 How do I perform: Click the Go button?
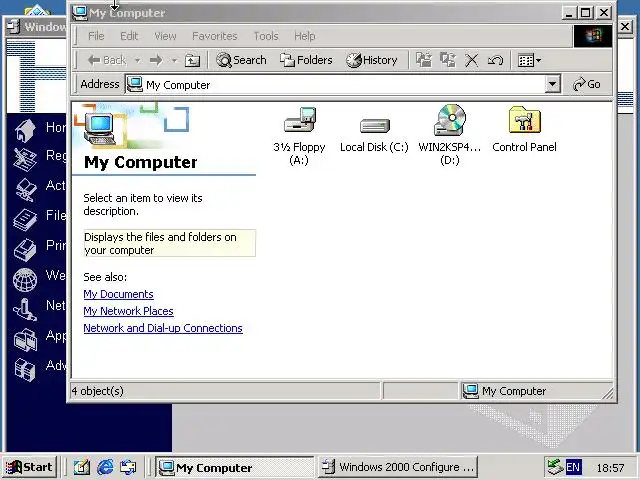(587, 84)
